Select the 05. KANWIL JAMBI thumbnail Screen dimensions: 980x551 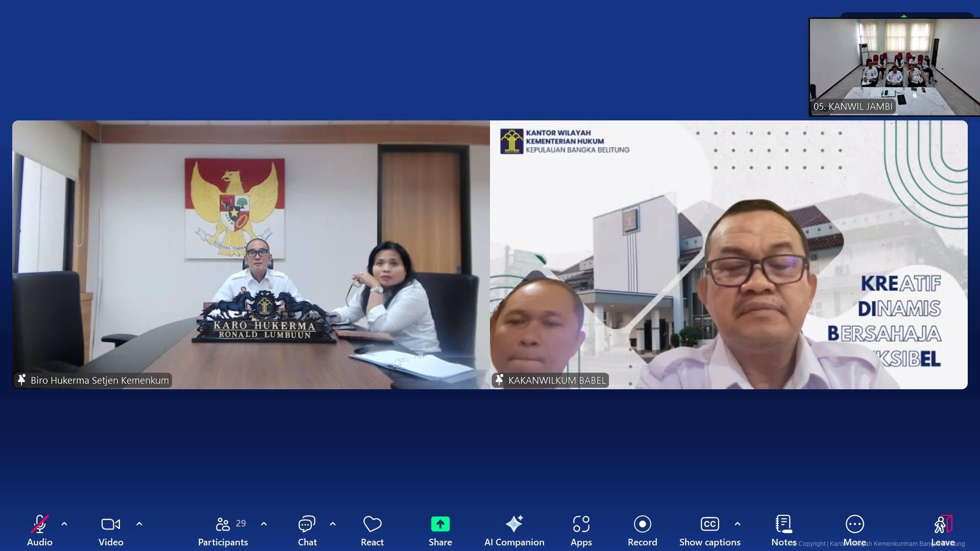click(894, 67)
